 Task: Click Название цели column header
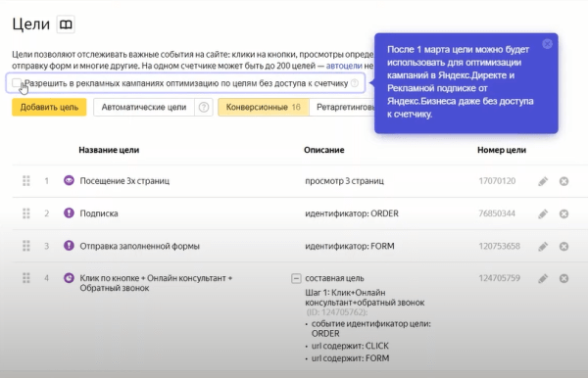109,150
